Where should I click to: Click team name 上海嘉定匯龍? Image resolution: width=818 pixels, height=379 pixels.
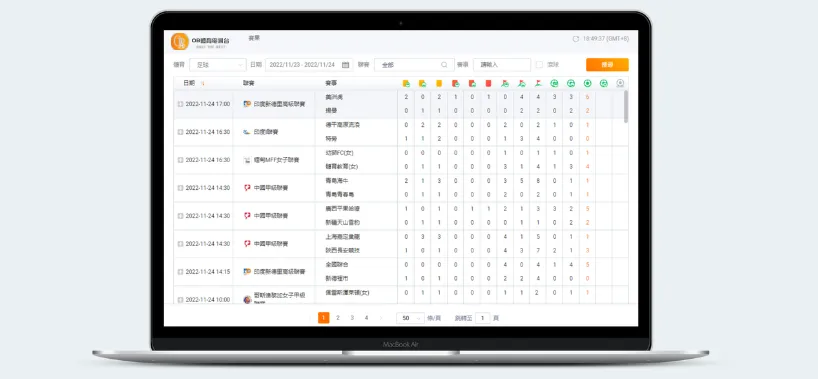pos(342,236)
